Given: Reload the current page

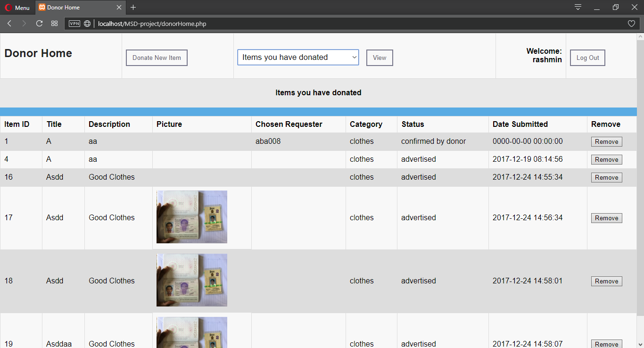Looking at the screenshot, I should 39,24.
